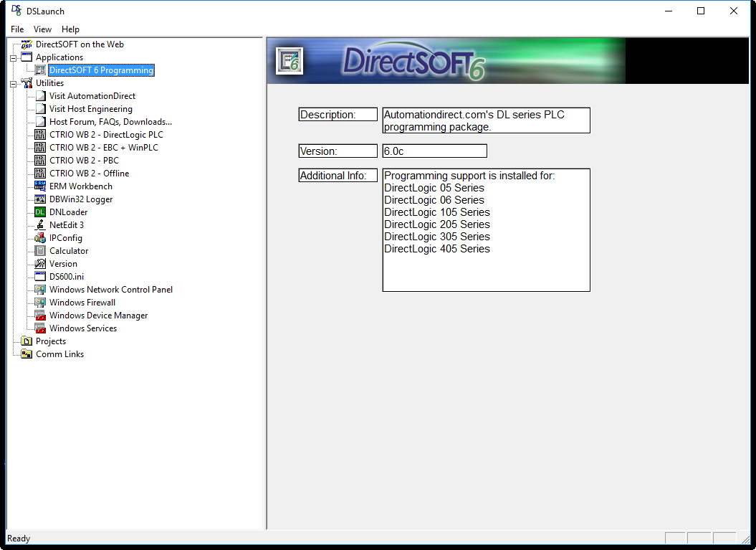Click the Host Forum, FAQs, Downloads icon
The width and height of the screenshot is (756, 550).
click(41, 122)
